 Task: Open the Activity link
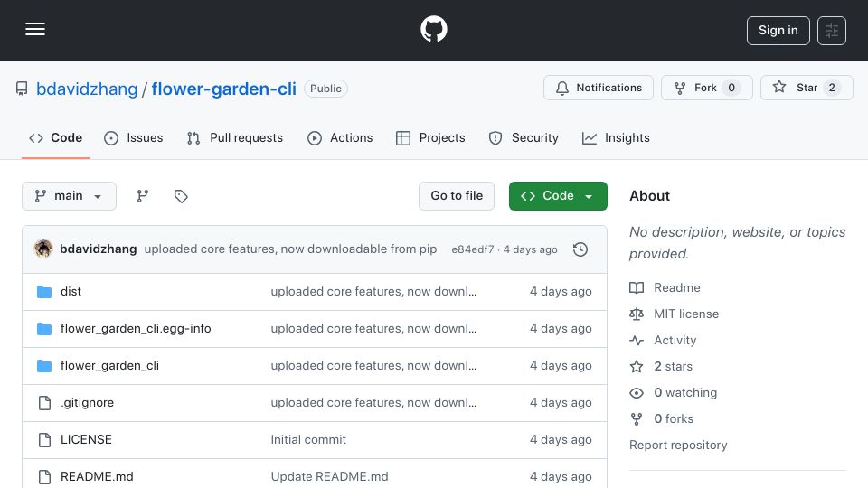pos(675,341)
